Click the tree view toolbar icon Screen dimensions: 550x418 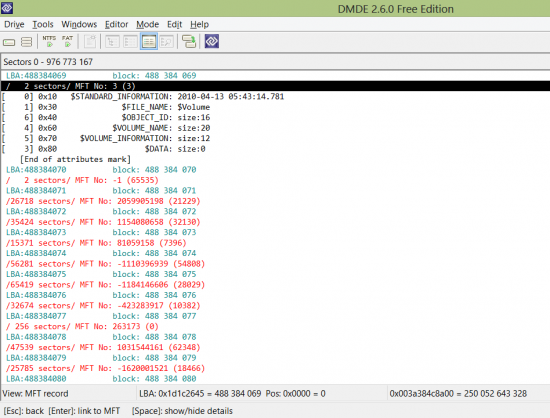pyautogui.click(x=112, y=41)
